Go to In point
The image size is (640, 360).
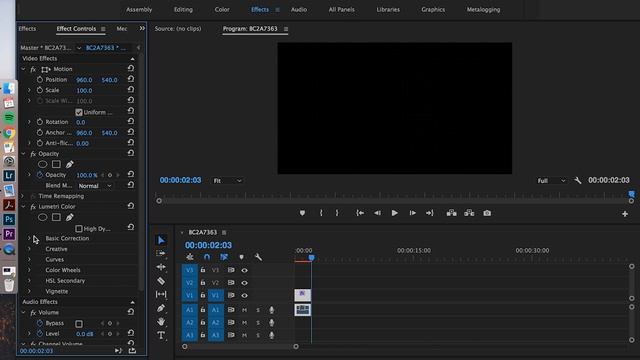tap(360, 213)
